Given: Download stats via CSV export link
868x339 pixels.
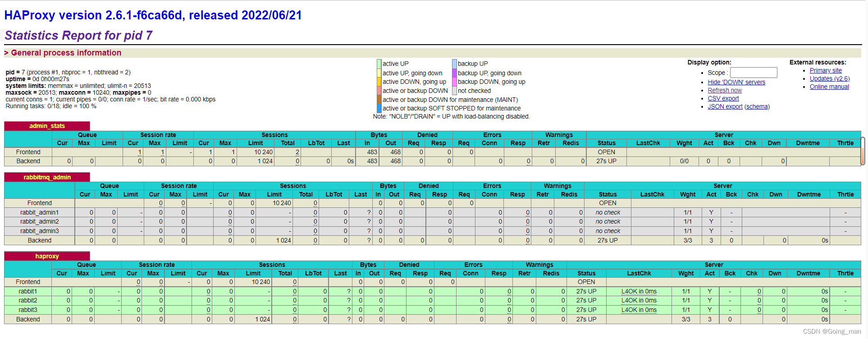Looking at the screenshot, I should pos(723,98).
